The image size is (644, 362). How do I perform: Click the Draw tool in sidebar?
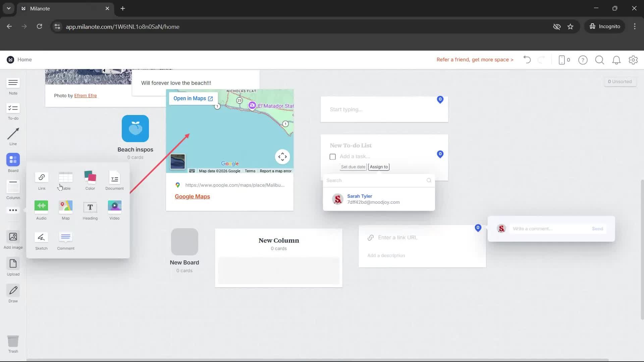13,291
